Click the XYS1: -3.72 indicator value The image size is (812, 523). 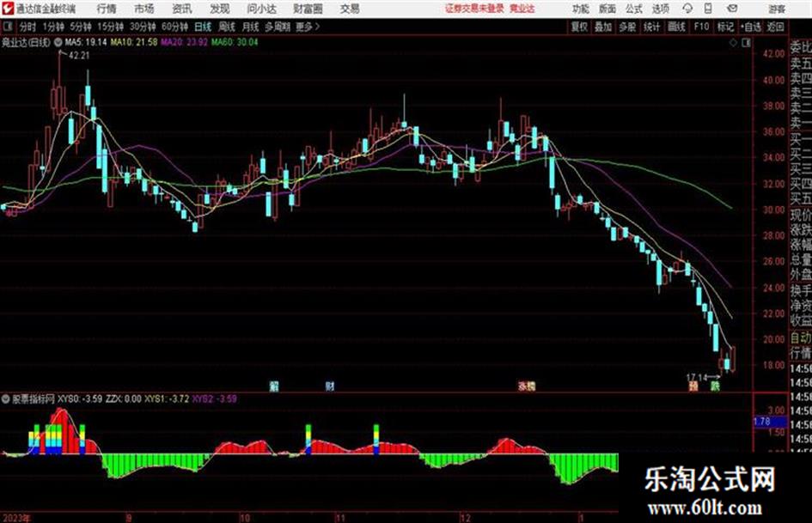pos(167,398)
